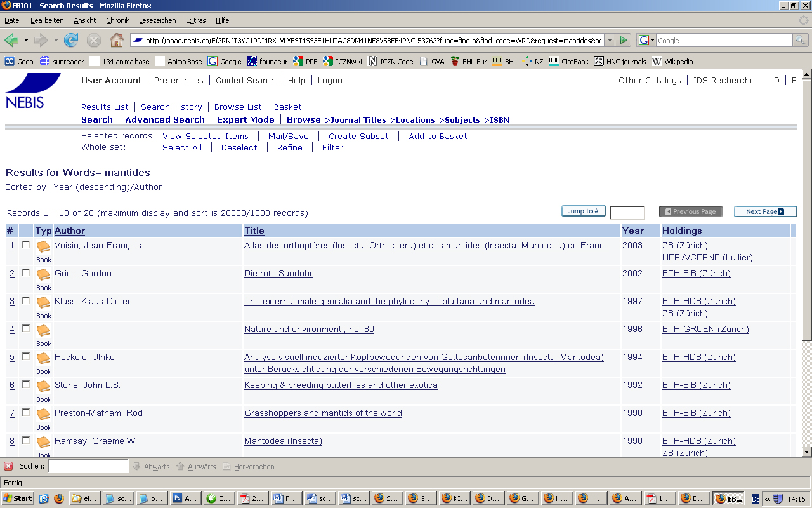Expand the search engine selector dropdown
Screen dimensions: 812x508
(646, 41)
